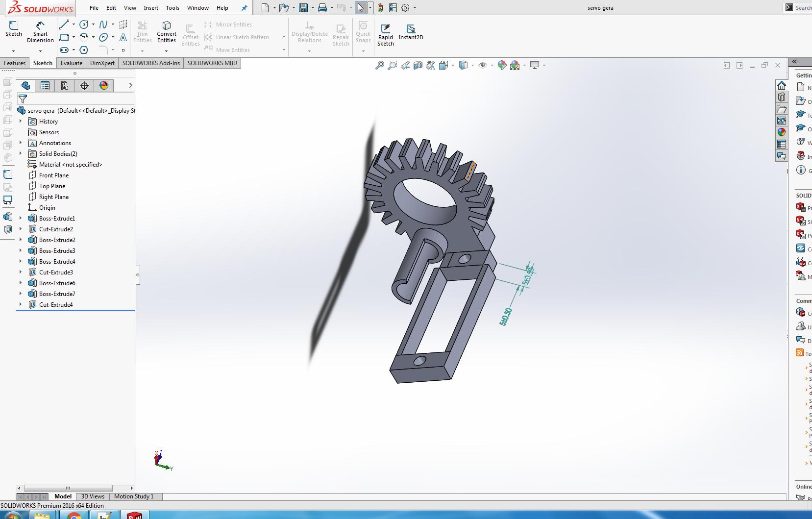Screen dimensions: 812x519
Task: Toggle the Select cursor tool
Action: pos(361,8)
